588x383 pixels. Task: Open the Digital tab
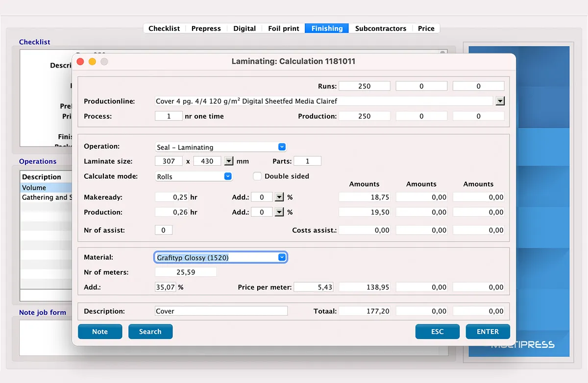pos(245,28)
